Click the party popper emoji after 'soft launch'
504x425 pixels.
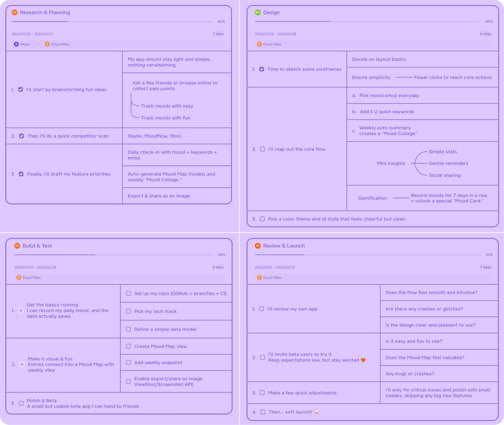tap(317, 412)
